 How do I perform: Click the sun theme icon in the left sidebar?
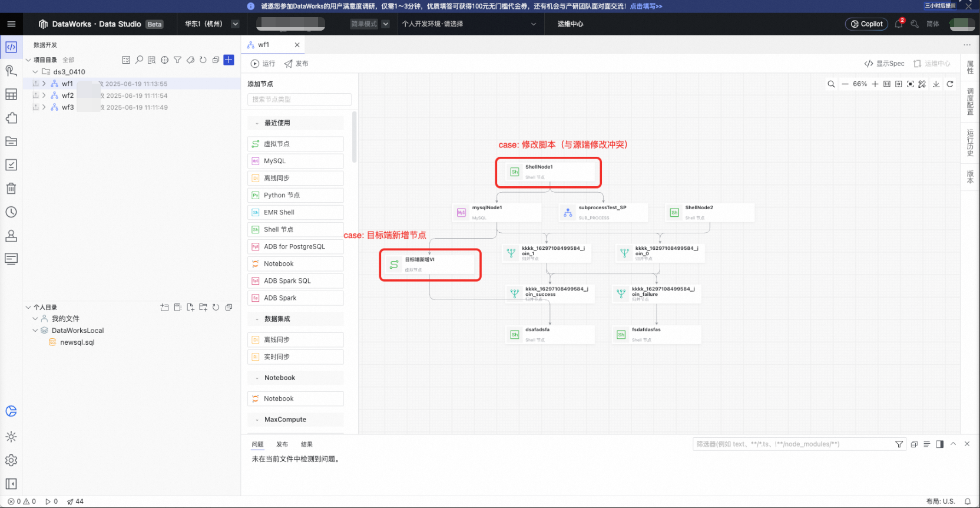11,437
